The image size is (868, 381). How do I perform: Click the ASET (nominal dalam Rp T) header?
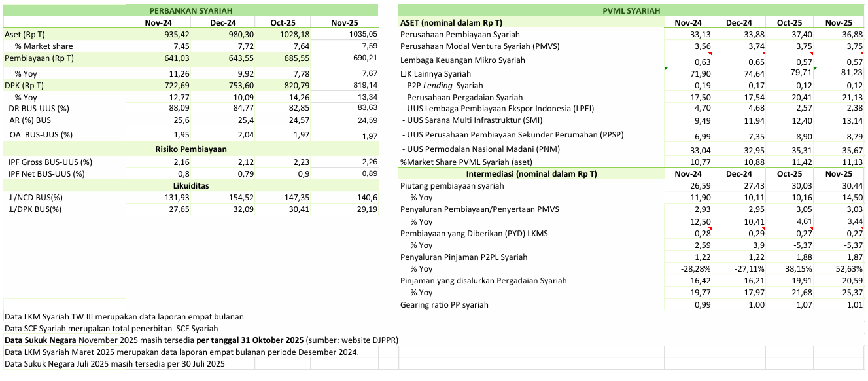[451, 23]
